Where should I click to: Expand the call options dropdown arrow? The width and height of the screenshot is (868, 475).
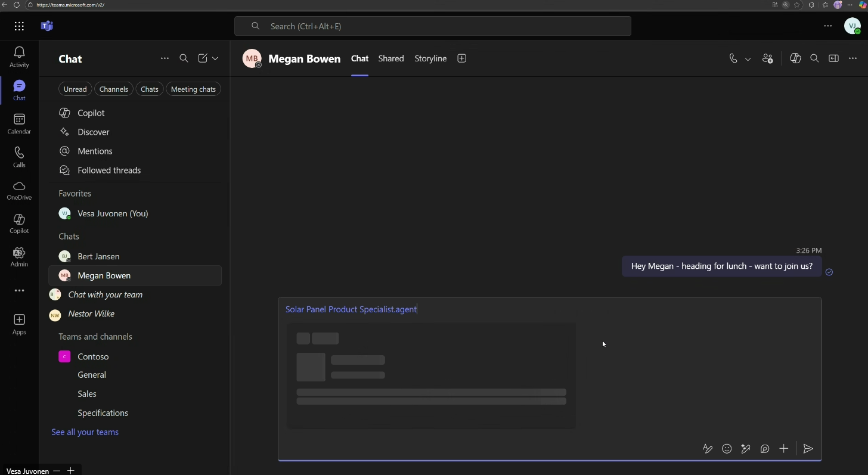[x=748, y=59]
